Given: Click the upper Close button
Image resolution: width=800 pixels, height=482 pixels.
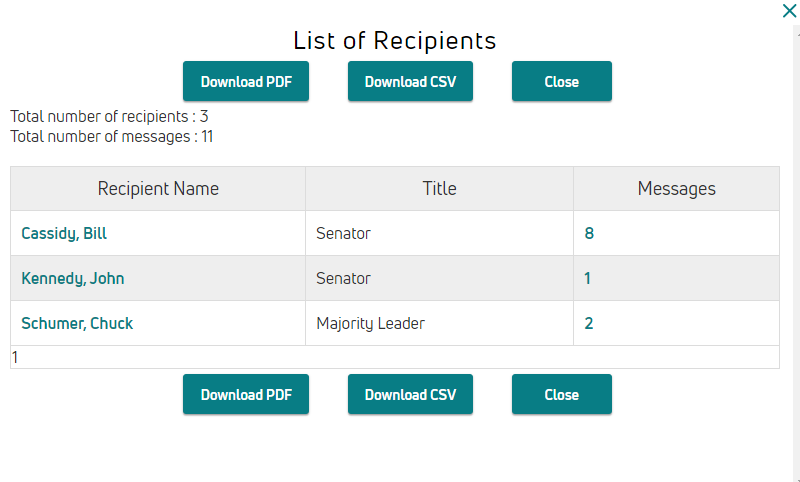Looking at the screenshot, I should (562, 81).
